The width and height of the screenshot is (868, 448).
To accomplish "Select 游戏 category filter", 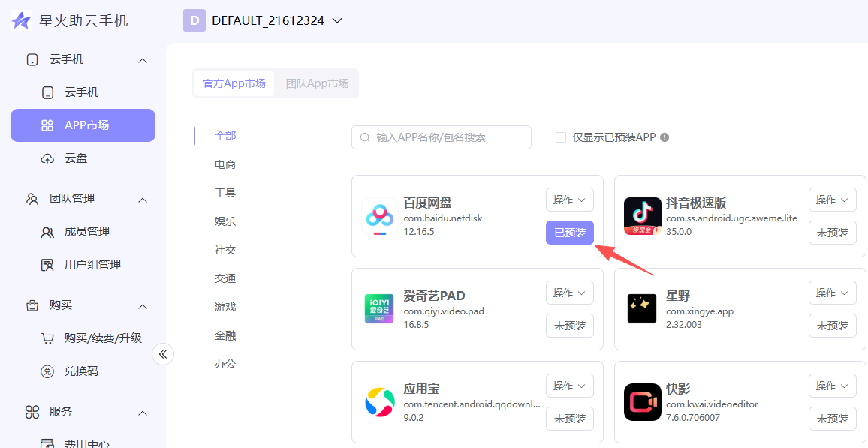I will [225, 307].
